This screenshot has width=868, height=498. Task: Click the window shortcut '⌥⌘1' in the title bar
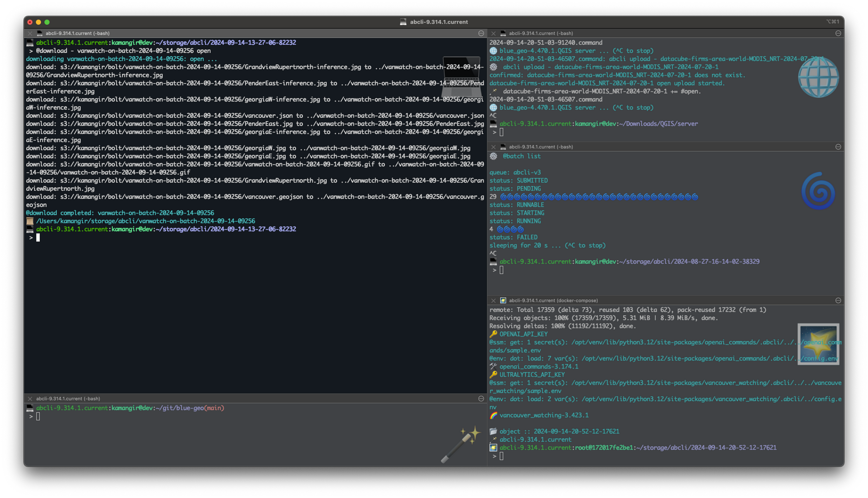832,22
